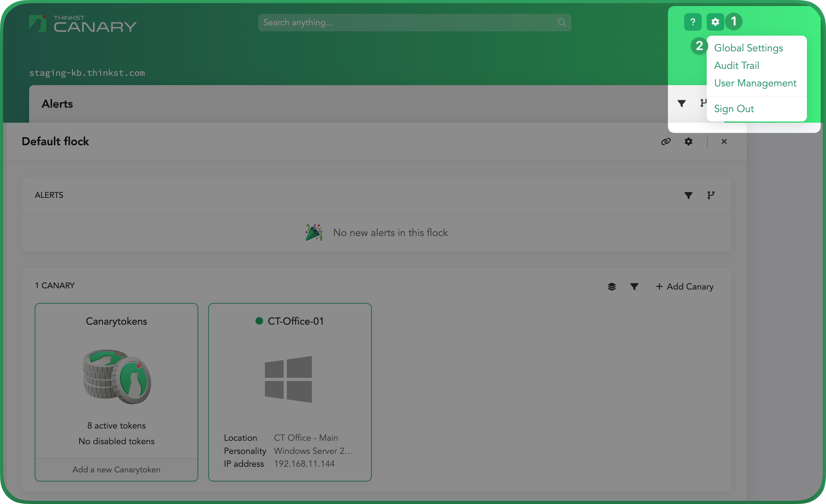Click the help question mark icon
Viewport: 826px width, 504px height.
click(x=693, y=22)
